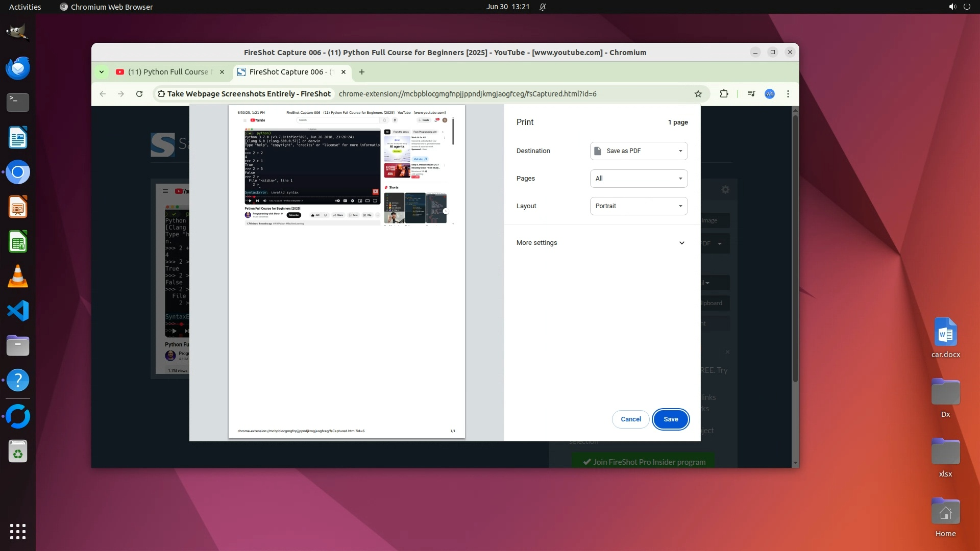Screen dimensions: 980x551
Task: Switch to Python Full Course YouTube tab
Action: coord(168,72)
